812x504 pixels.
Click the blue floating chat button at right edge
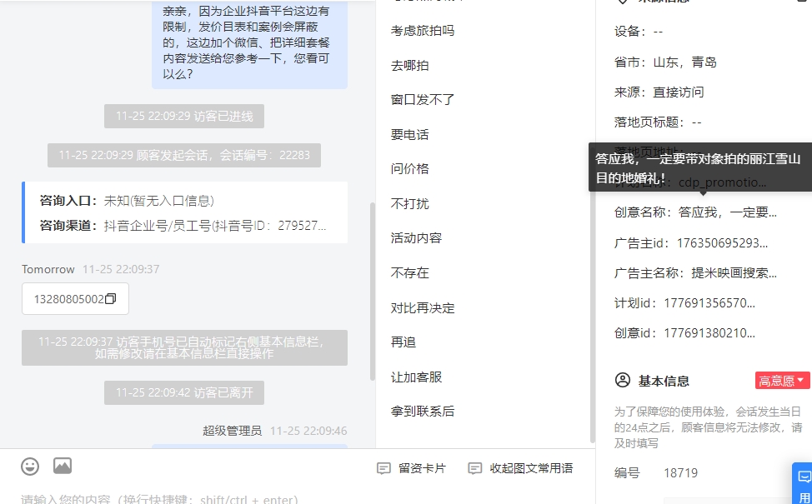[803, 483]
